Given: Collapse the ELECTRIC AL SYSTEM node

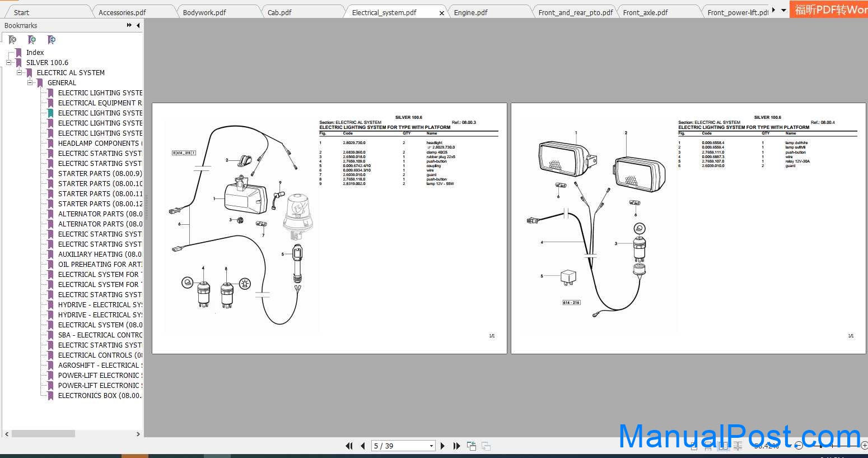Looking at the screenshot, I should (x=19, y=72).
